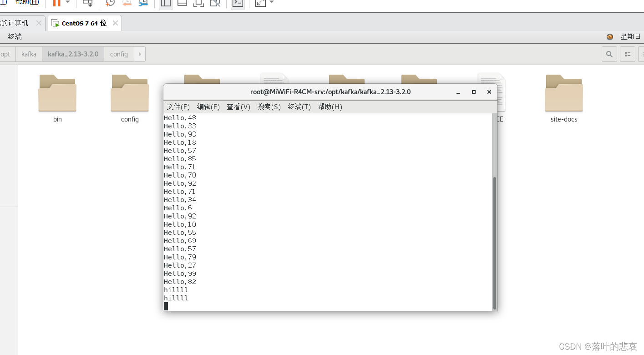
Task: Click the site-docs folder label
Action: 564,119
